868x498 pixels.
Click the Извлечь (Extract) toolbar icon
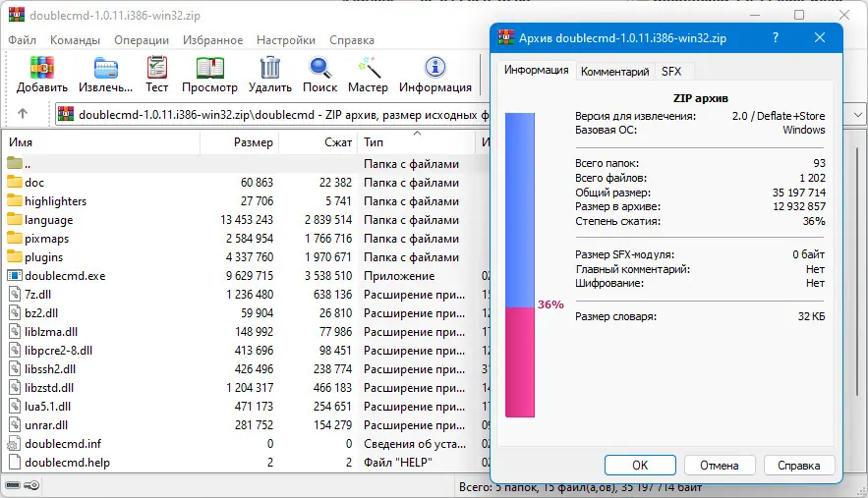[105, 68]
